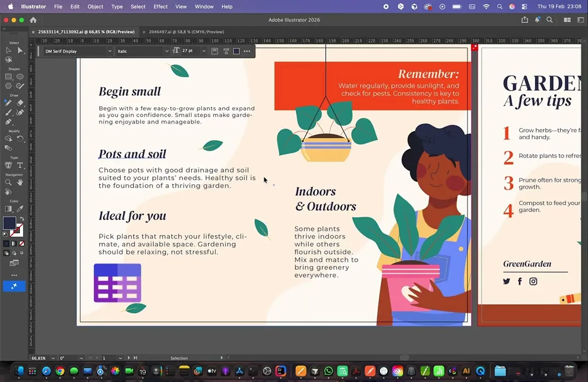Change screen mode in toolbar
The width and height of the screenshot is (588, 382).
pyautogui.click(x=14, y=263)
